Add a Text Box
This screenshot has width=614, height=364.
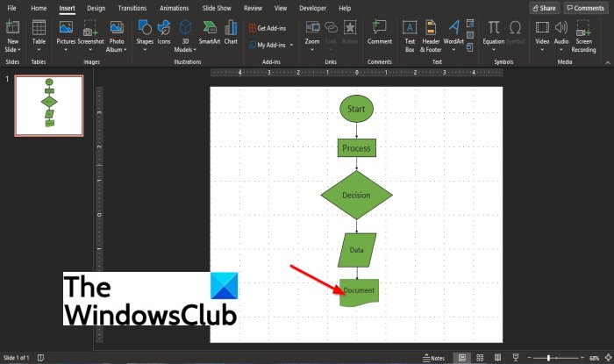pyautogui.click(x=410, y=36)
